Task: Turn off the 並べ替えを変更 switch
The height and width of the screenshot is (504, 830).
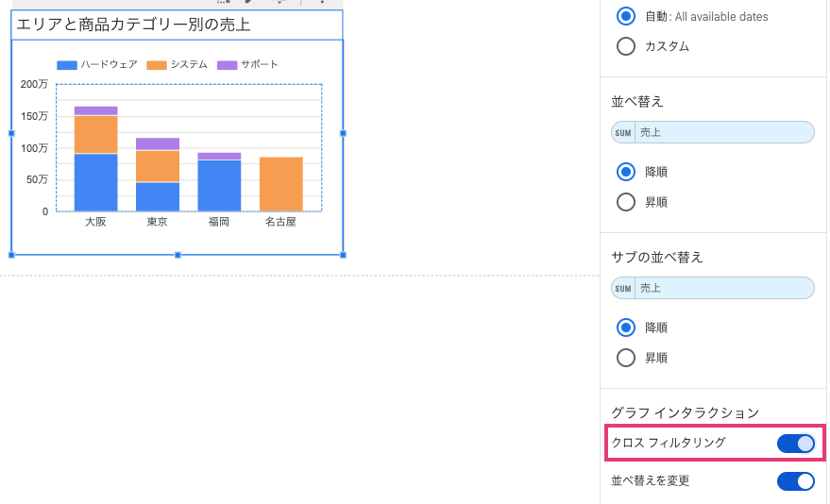Action: coord(795,481)
